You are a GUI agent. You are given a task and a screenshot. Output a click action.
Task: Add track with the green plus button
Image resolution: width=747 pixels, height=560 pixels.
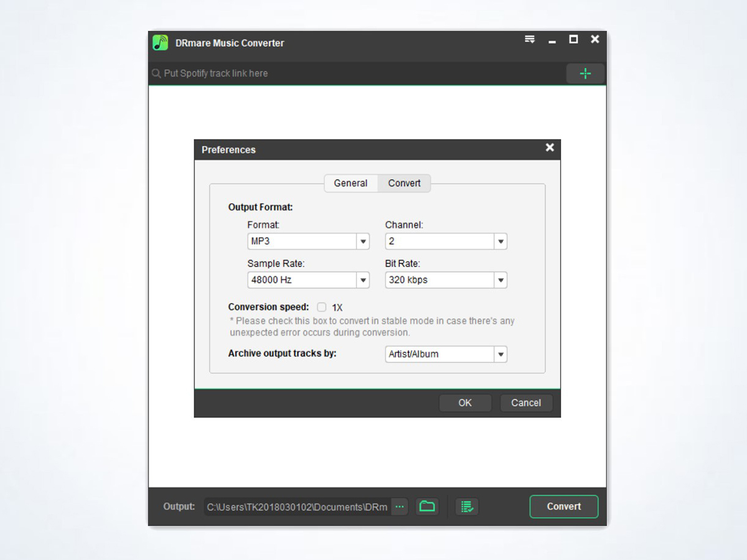point(585,73)
